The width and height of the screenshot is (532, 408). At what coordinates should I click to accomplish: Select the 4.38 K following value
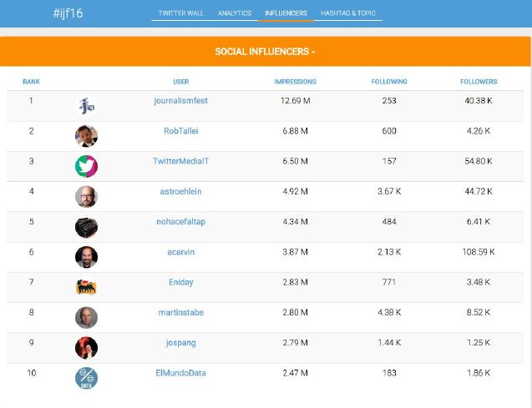(389, 312)
